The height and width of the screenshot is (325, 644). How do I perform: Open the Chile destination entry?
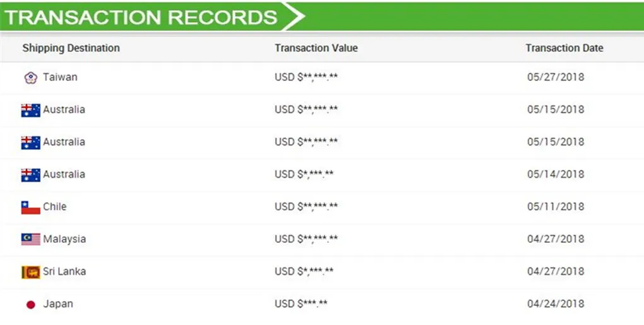[54, 207]
